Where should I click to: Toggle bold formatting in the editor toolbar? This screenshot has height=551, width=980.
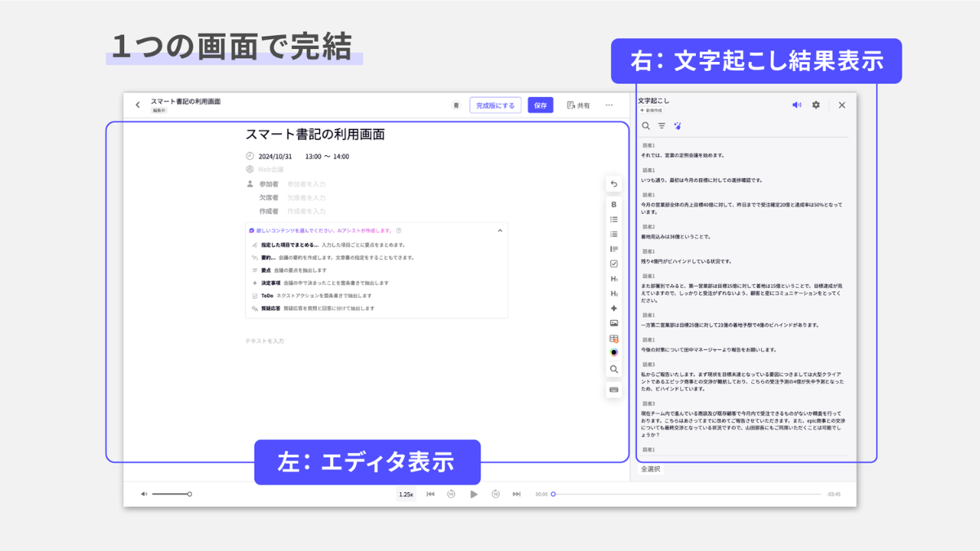coord(614,205)
